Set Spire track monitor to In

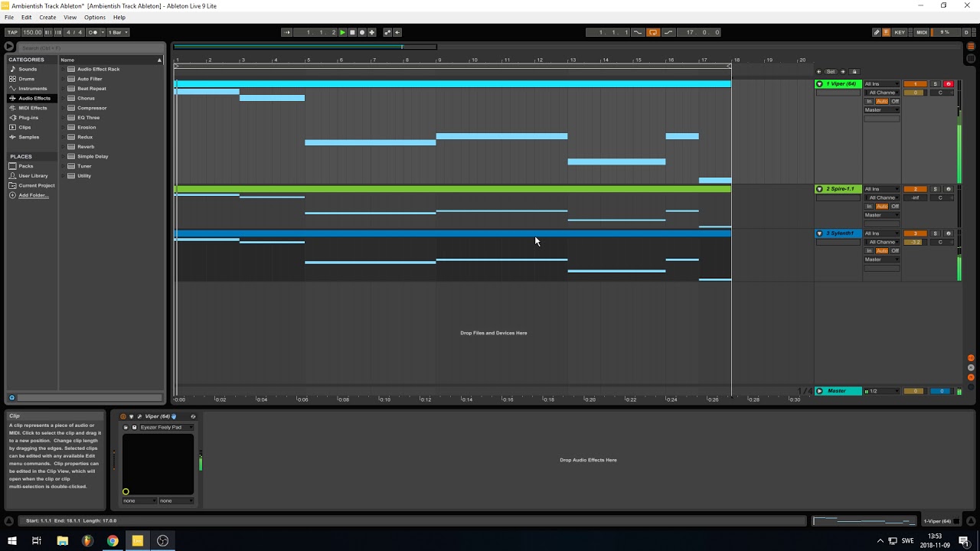[x=869, y=207]
